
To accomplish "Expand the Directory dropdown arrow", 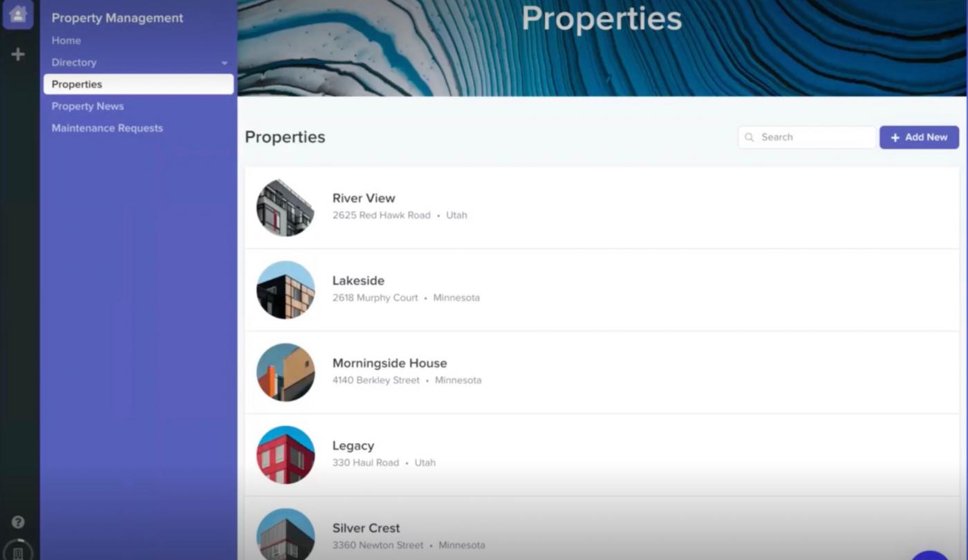I will pyautogui.click(x=225, y=63).
